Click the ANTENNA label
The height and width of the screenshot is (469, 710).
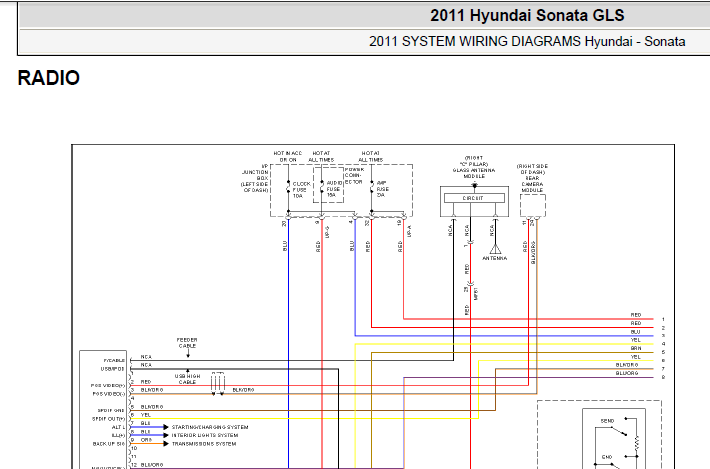pos(494,258)
